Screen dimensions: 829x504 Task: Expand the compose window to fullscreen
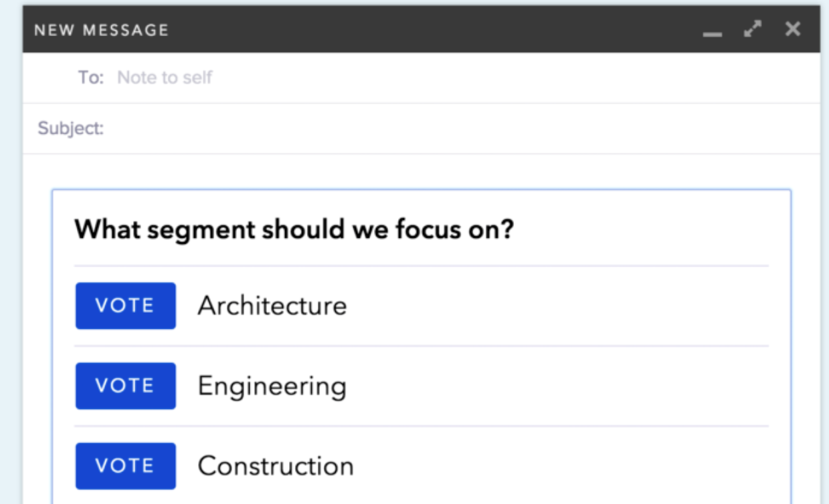pos(753,29)
